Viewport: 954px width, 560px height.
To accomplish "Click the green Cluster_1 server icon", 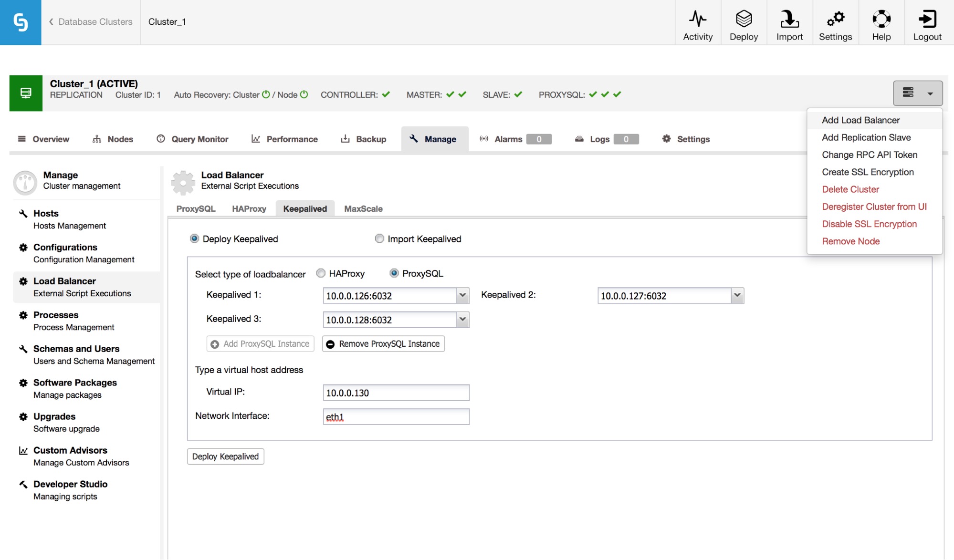I will tap(26, 93).
